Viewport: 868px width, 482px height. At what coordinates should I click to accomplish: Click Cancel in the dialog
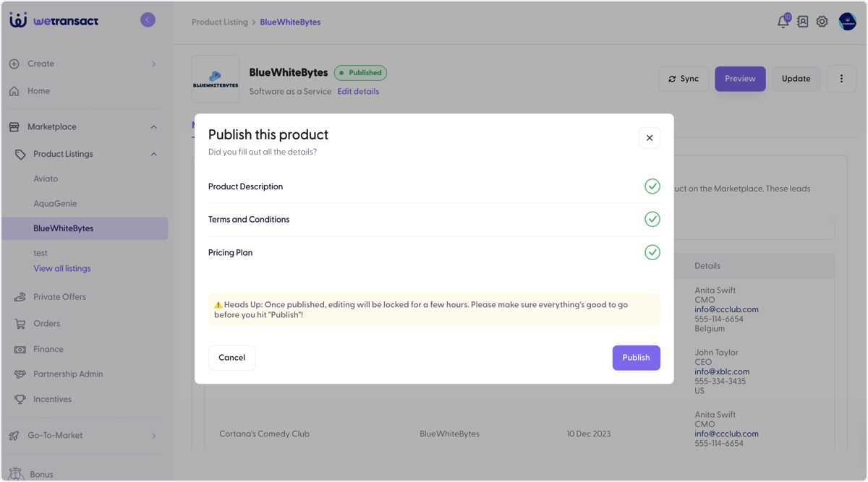(231, 358)
